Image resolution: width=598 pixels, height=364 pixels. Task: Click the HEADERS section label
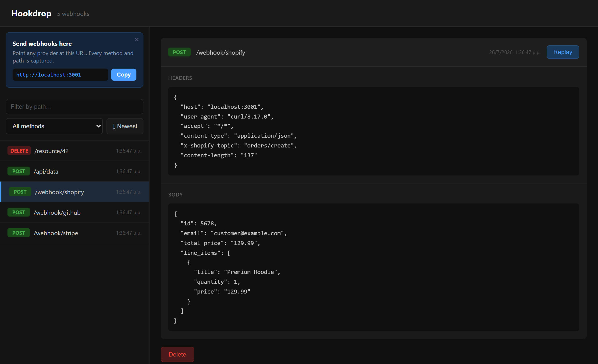pyautogui.click(x=180, y=78)
